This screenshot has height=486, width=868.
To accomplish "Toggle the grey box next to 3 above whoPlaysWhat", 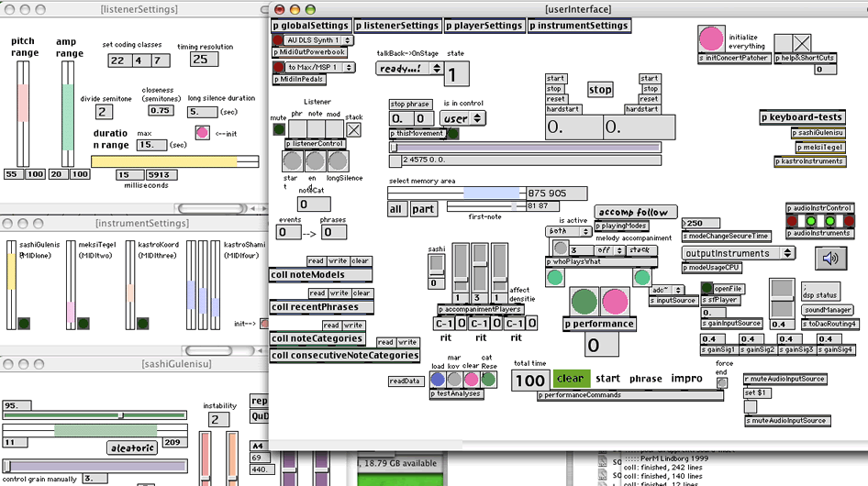I will [x=561, y=248].
